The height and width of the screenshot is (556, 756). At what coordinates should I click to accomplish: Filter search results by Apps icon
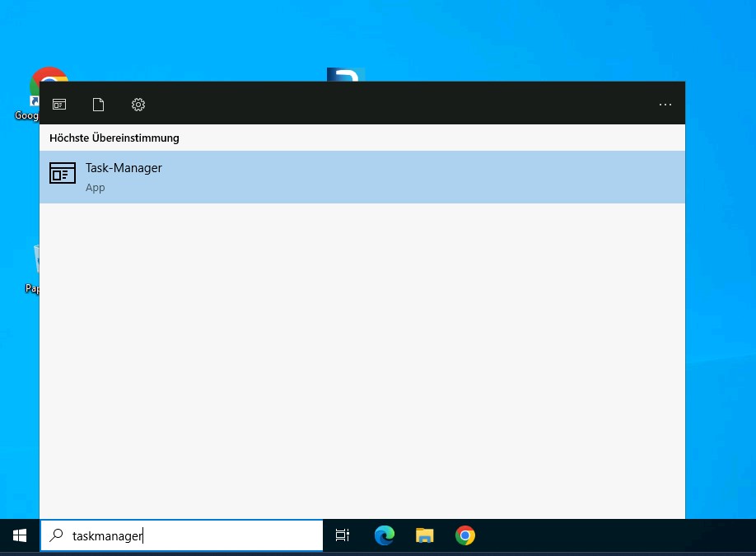(59, 105)
